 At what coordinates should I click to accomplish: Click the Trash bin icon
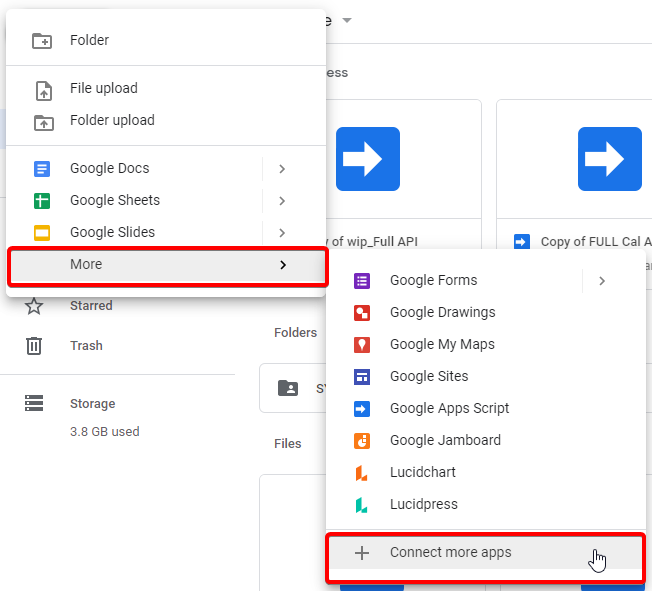click(34, 346)
